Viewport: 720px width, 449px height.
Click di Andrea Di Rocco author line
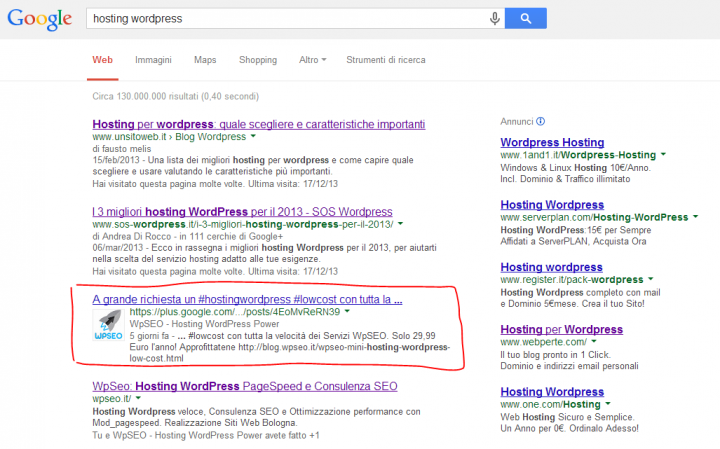pos(187,236)
